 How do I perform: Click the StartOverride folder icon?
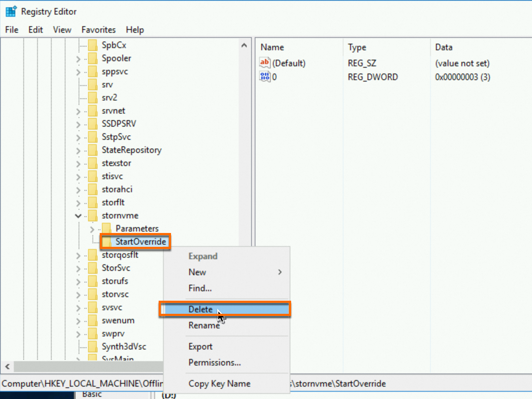coord(107,242)
